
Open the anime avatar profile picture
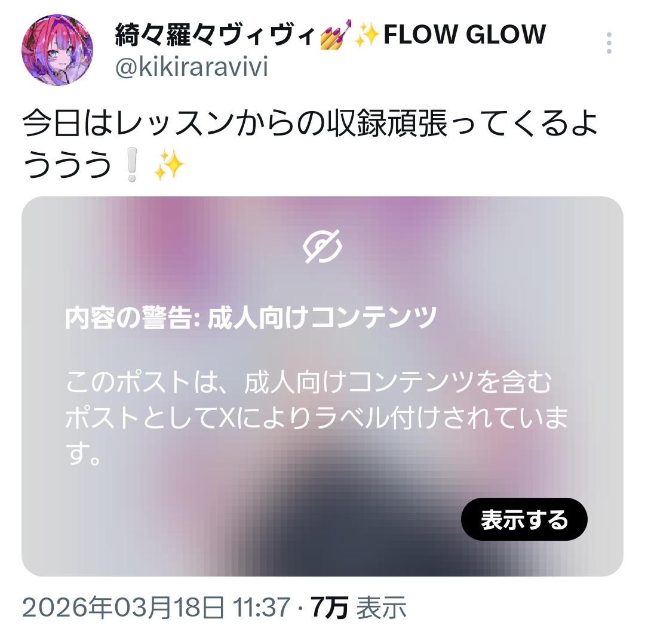pyautogui.click(x=57, y=50)
